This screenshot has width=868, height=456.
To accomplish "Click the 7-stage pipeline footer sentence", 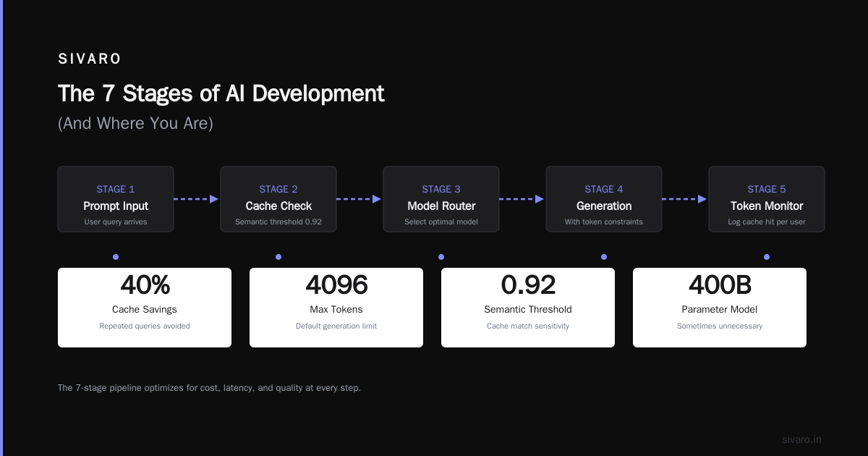I will [209, 388].
